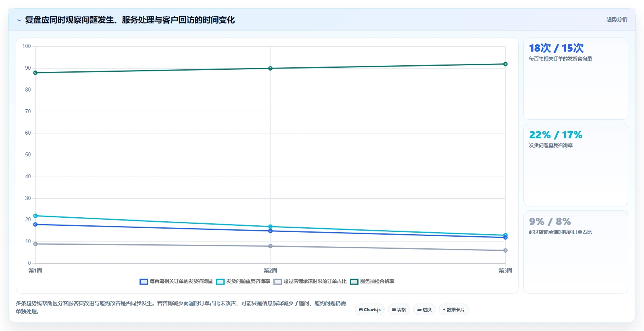
Task: Click 每百笔相关订单的发货咨询量 label in the 18次 / 15次 card
Action: [x=561, y=59]
